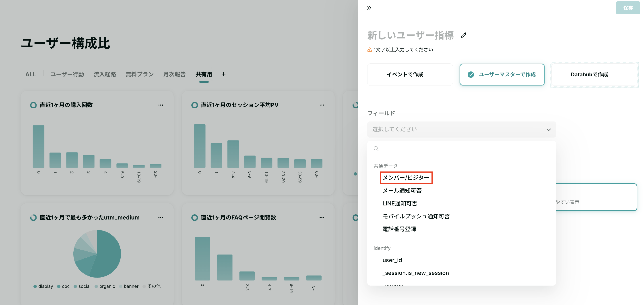Click the organic legend item

(x=105, y=286)
